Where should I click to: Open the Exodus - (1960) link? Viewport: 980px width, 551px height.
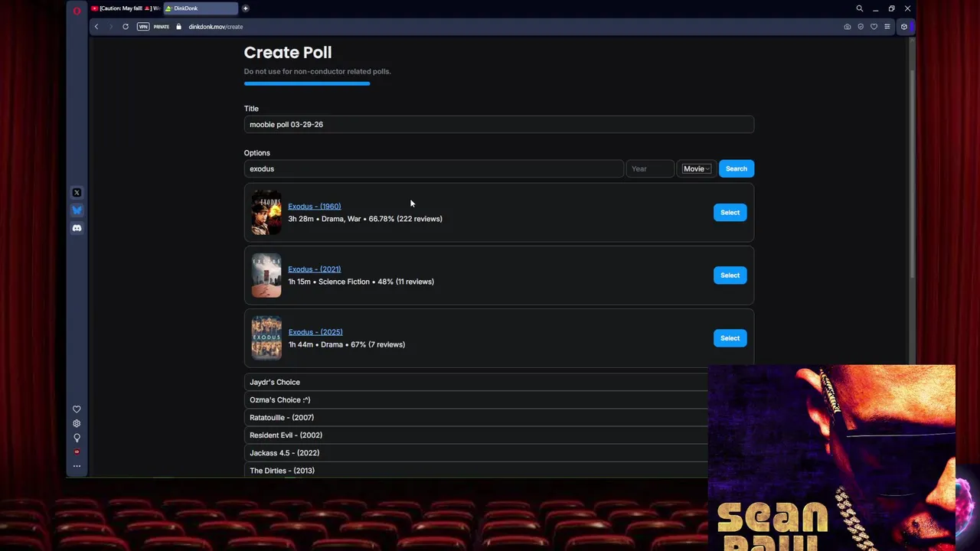coord(315,207)
